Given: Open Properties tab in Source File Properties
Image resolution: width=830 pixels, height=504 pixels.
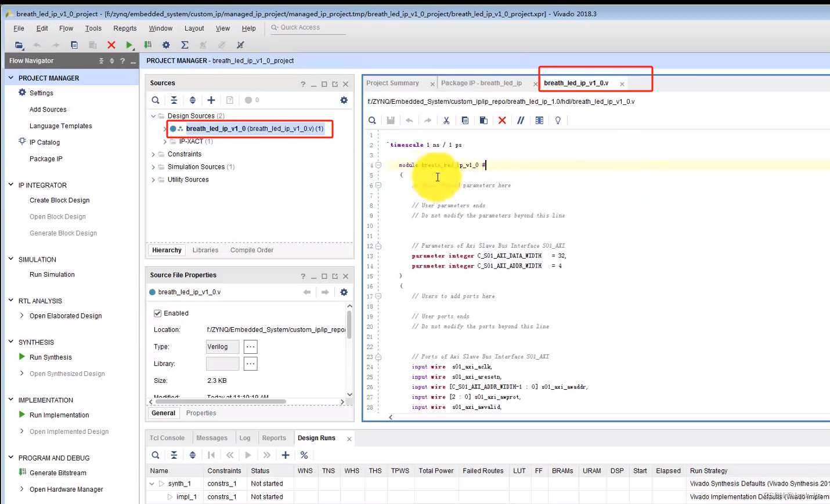Looking at the screenshot, I should (x=201, y=414).
